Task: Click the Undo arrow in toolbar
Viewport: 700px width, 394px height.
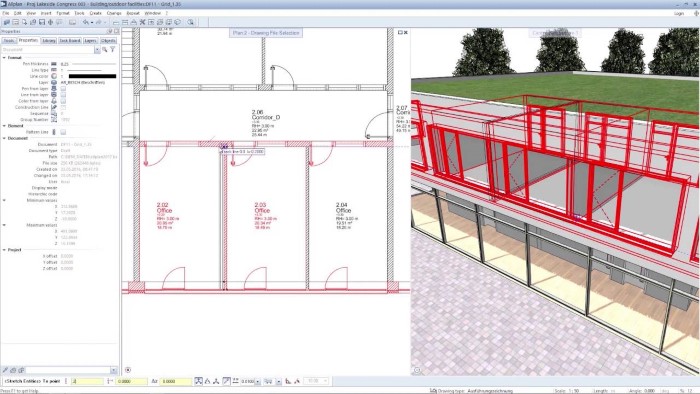Action: click(85, 22)
